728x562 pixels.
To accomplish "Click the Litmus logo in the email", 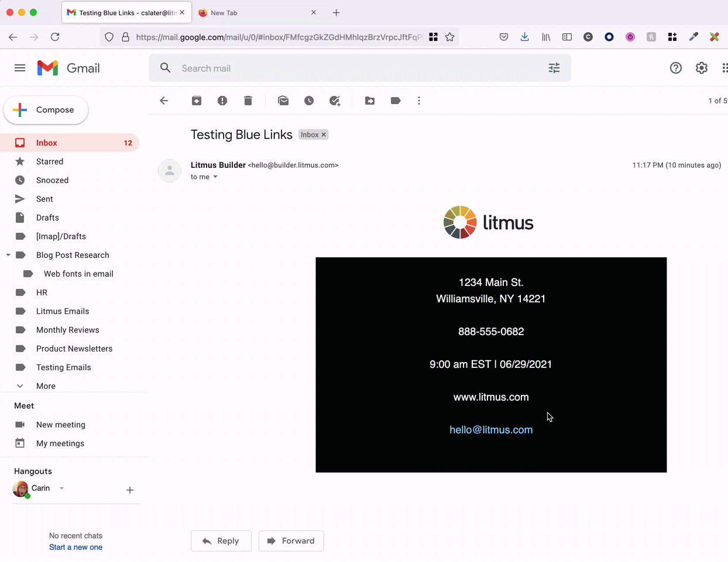I will tap(489, 222).
